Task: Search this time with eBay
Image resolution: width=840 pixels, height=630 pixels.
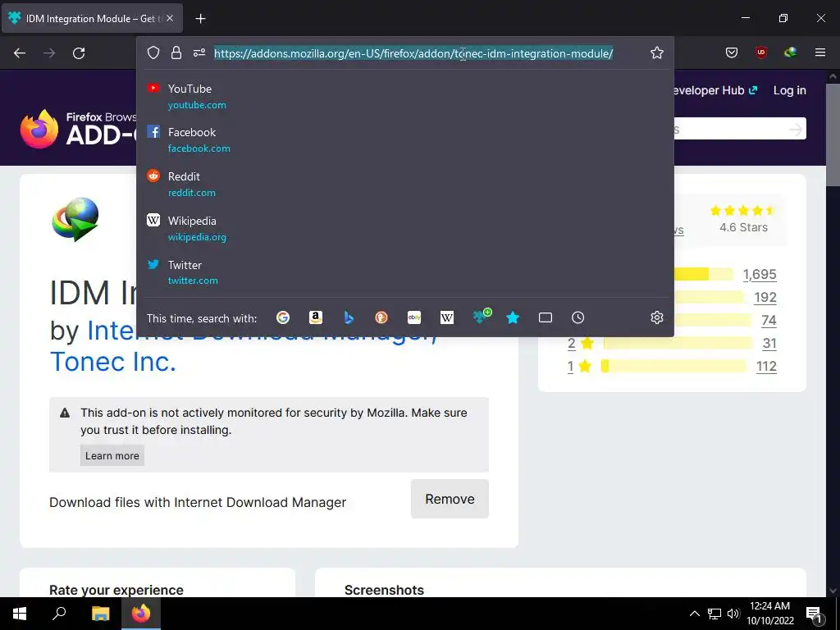Action: pyautogui.click(x=414, y=317)
